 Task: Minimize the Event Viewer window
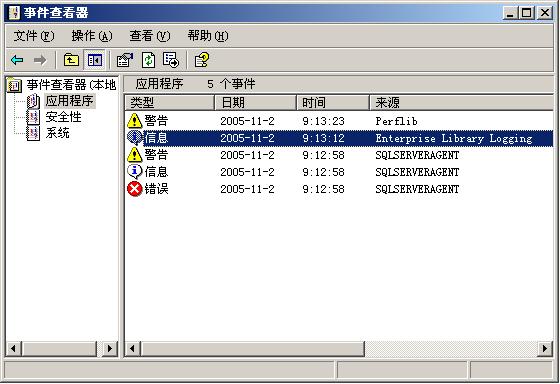pos(510,13)
